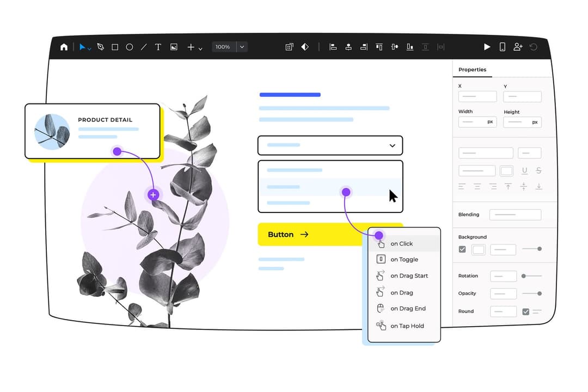
Task: Click the diamond icon in toolbar
Action: (x=305, y=47)
